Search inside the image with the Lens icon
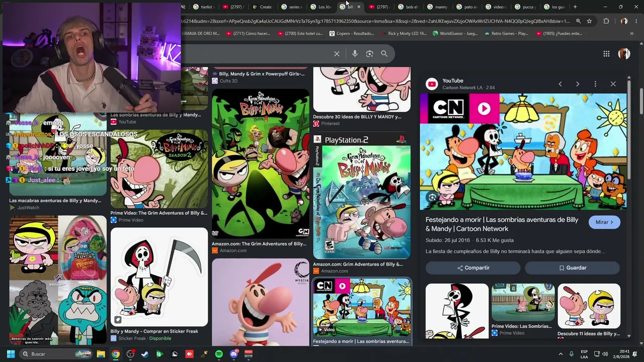Image resolution: width=644 pixels, height=362 pixels. point(432,198)
